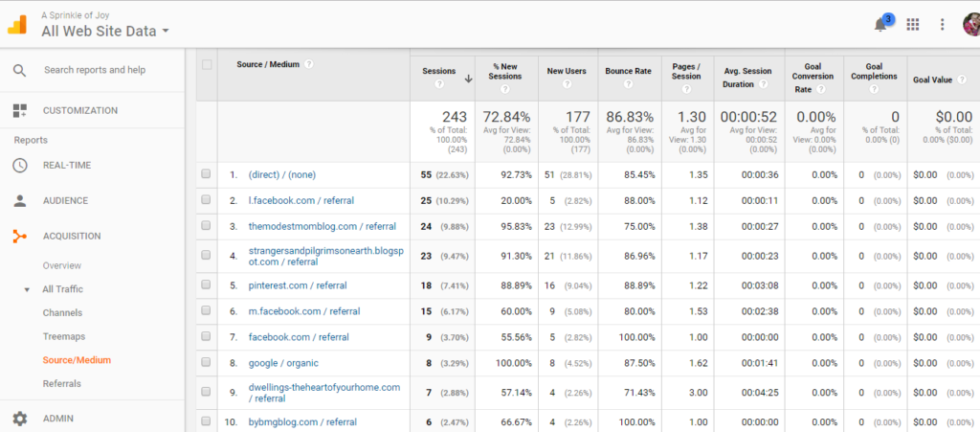Go to the Referrals report

pos(61,383)
